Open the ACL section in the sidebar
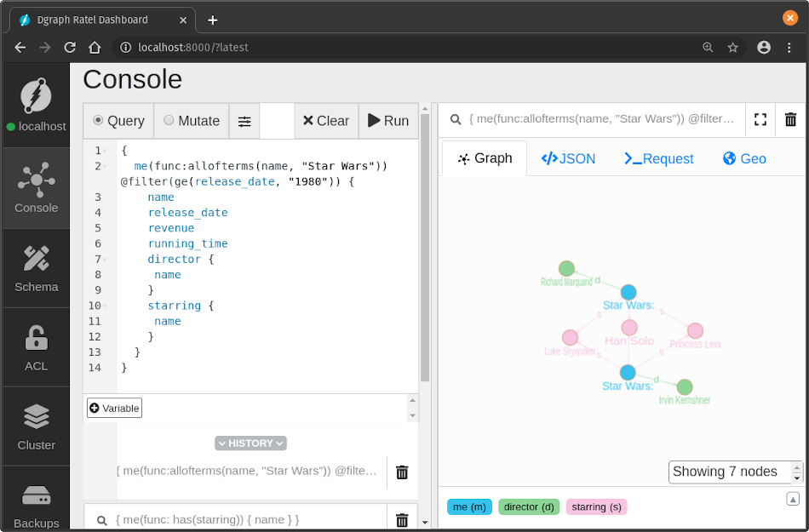The image size is (809, 532). (x=36, y=347)
